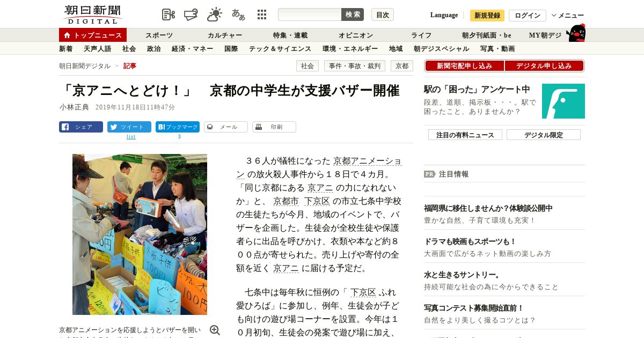
Task: Expand the メニュー dropdown
Action: (x=568, y=16)
